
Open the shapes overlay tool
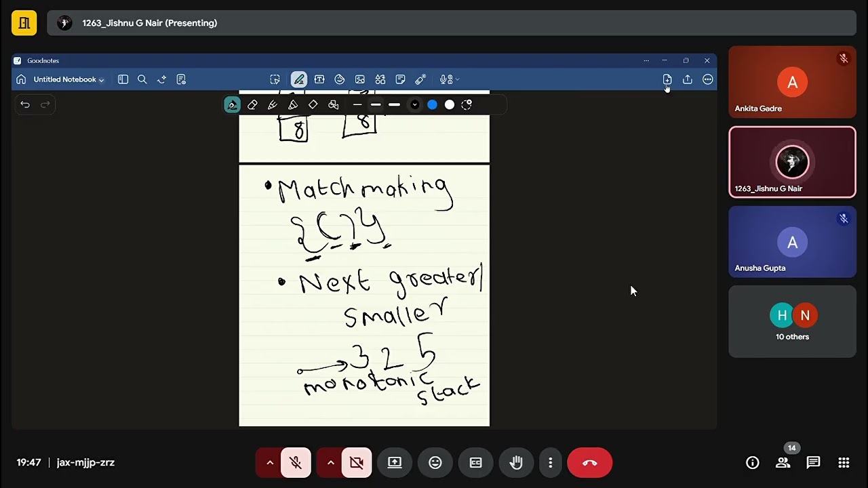pos(333,104)
